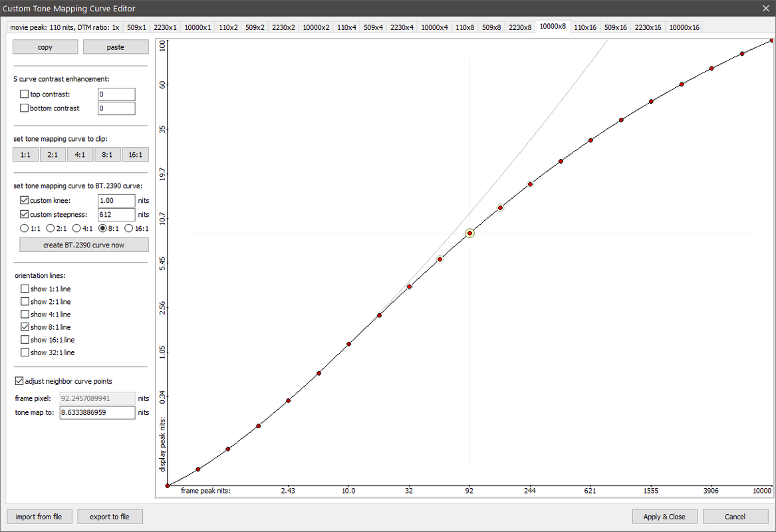776x532 pixels.
Task: Switch to the 2230x2 tab
Action: click(x=283, y=27)
